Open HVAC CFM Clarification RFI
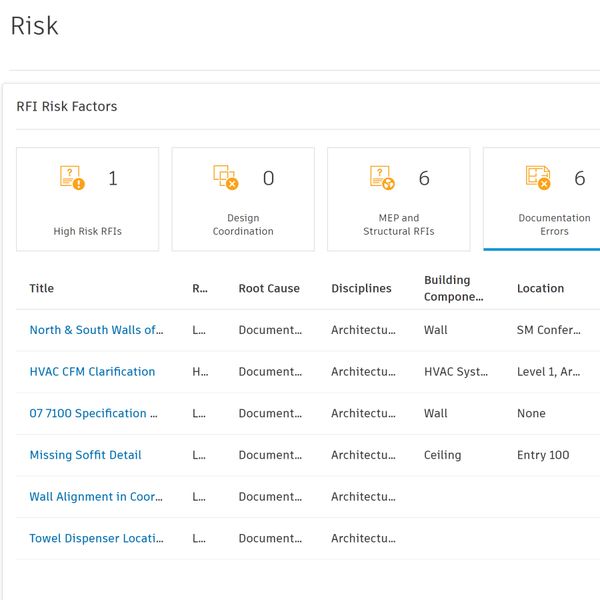600x600 pixels. click(92, 372)
